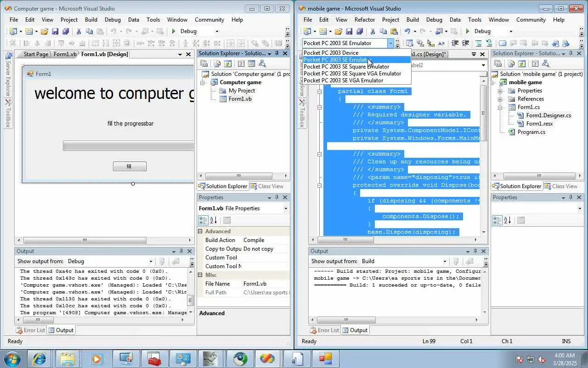Open 'Show output from' Build dropdown
Image resolution: width=588 pixels, height=368 pixels.
point(445,261)
